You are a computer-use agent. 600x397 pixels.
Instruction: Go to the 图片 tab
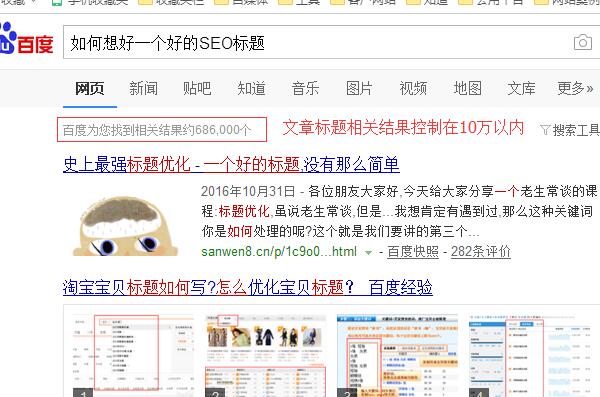(x=359, y=88)
